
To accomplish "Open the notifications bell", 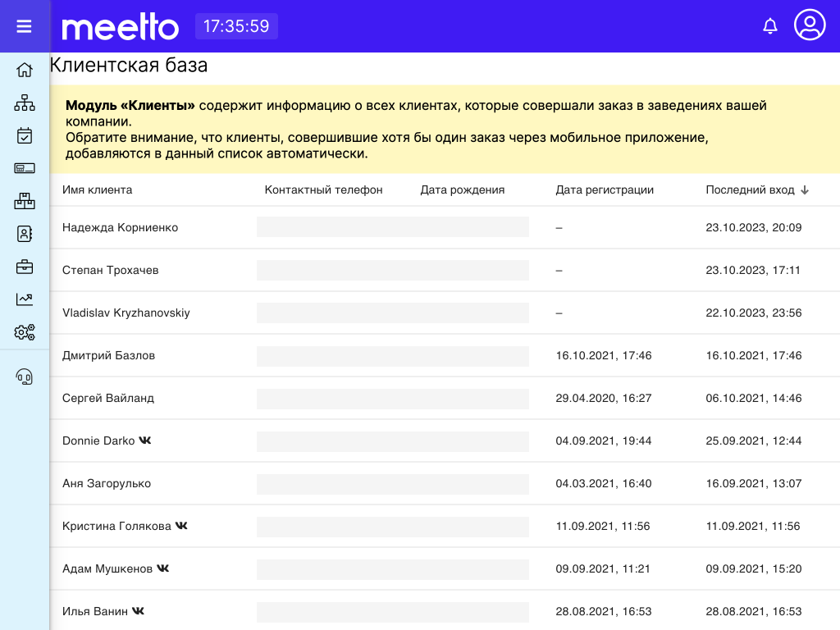I will point(769,25).
